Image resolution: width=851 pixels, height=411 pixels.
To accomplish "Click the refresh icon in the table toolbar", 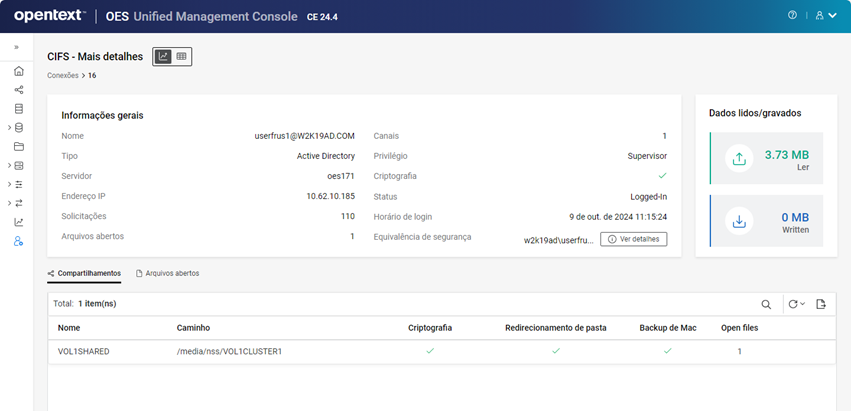I will (793, 304).
